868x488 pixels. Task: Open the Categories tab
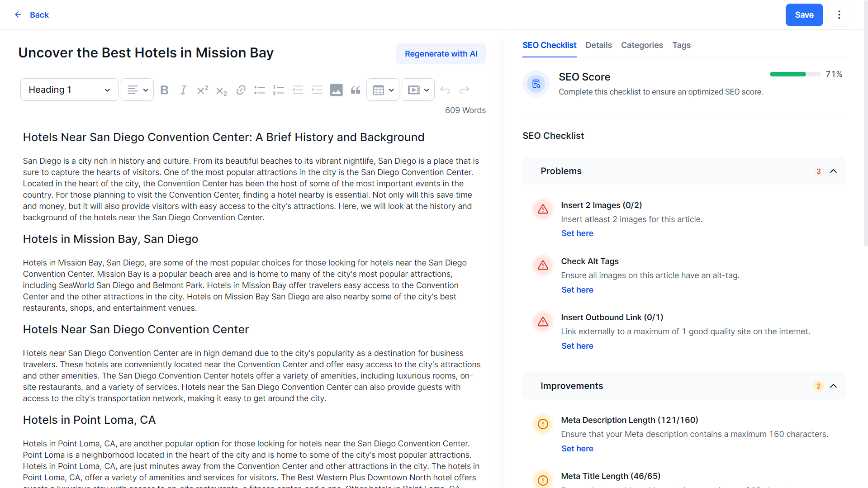(642, 45)
